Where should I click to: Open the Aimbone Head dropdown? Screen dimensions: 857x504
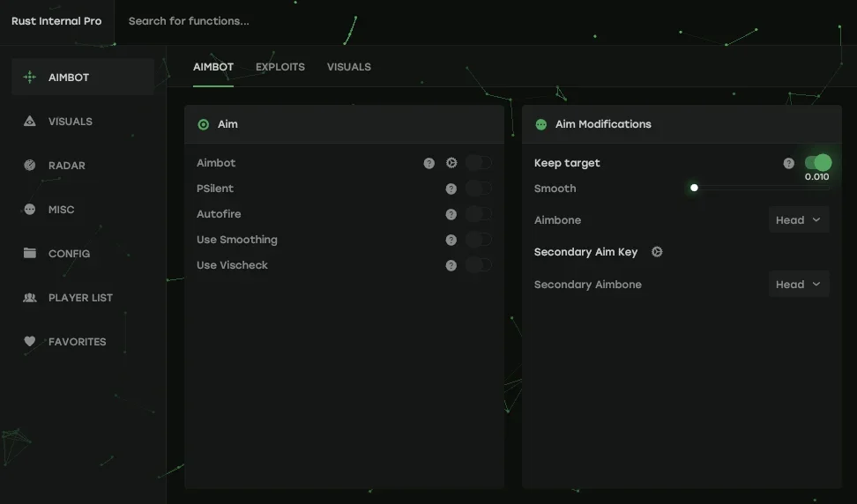coord(799,220)
